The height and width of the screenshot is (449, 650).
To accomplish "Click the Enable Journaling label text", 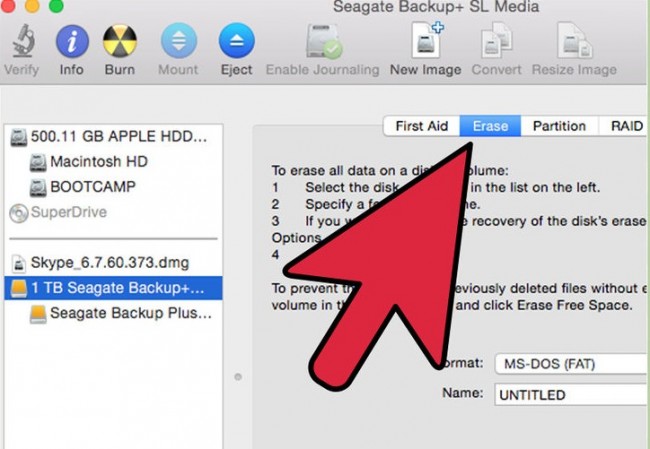I will pyautogui.click(x=323, y=70).
